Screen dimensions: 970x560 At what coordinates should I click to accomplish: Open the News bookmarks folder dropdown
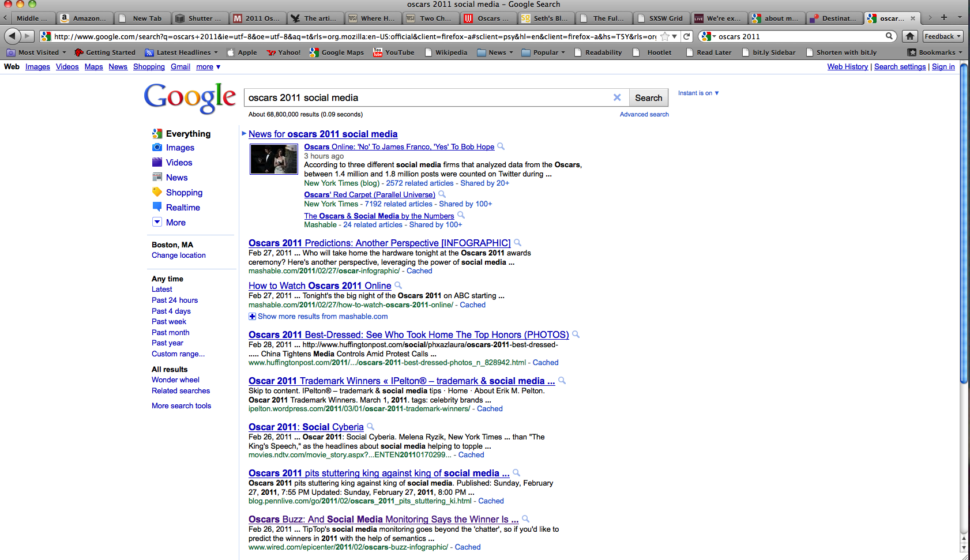tap(495, 52)
